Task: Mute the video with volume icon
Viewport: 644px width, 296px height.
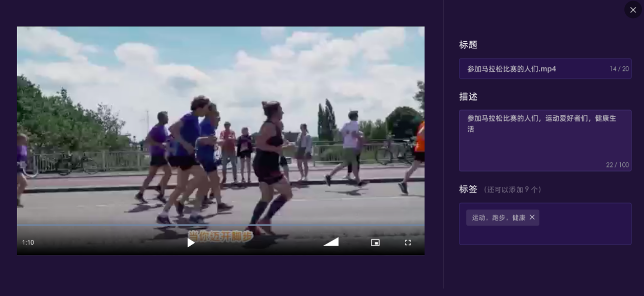Action: [x=331, y=242]
